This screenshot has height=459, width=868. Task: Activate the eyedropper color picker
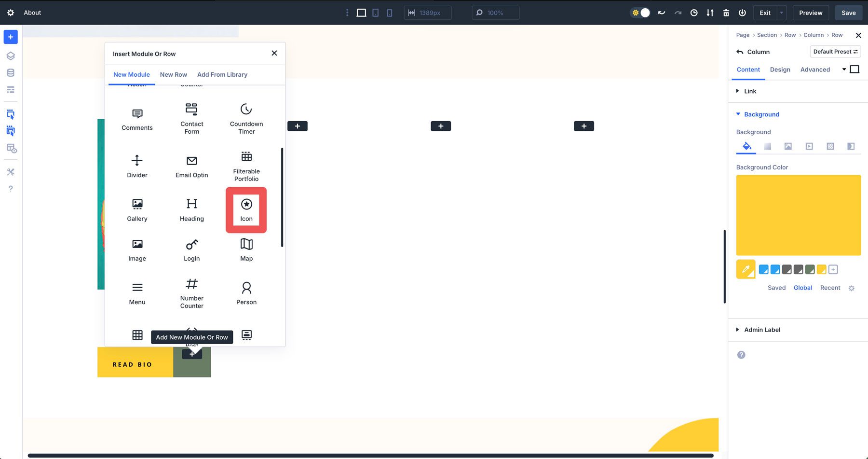coord(746,269)
